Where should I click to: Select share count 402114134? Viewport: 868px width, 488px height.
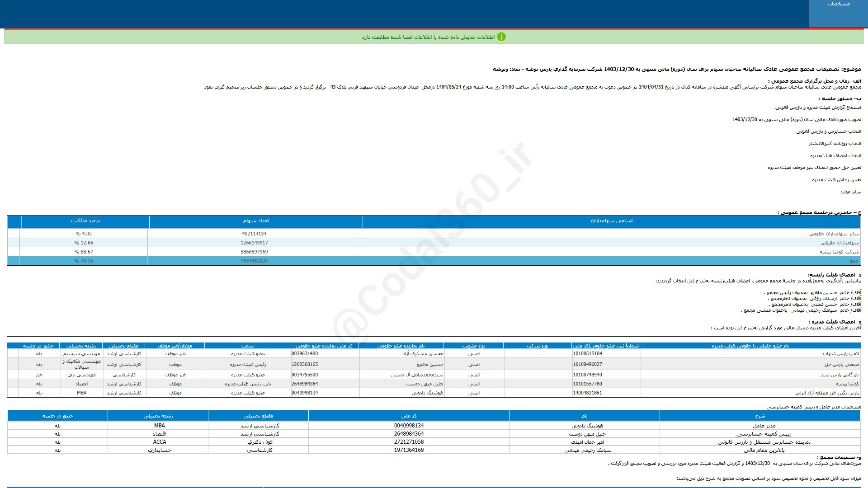(254, 234)
